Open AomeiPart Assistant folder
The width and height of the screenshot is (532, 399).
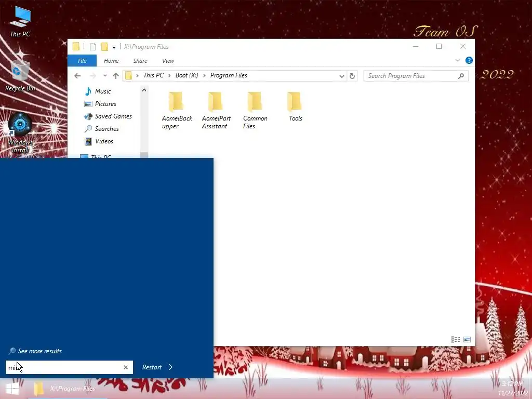tap(216, 110)
